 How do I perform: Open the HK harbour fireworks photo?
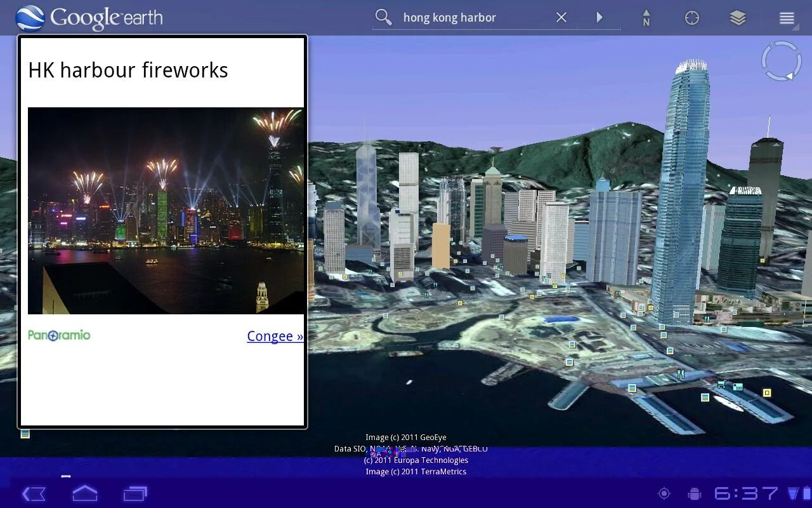coord(166,210)
